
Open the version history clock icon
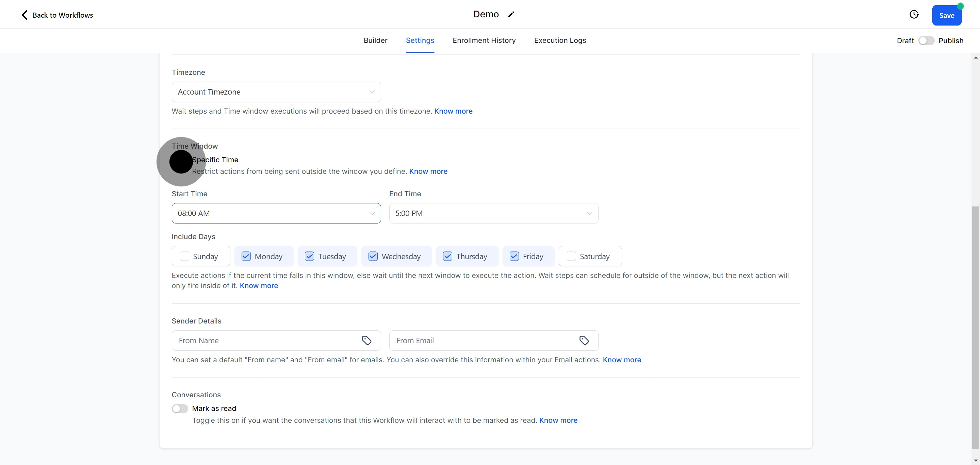tap(914, 14)
